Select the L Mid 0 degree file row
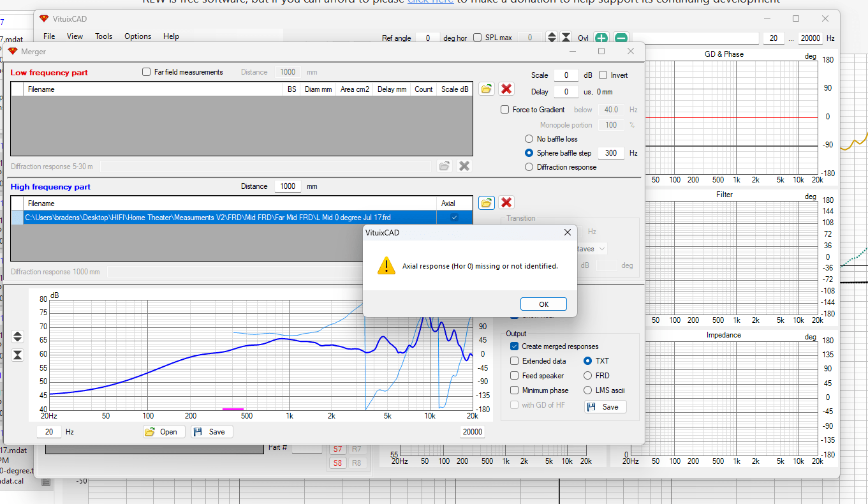Image resolution: width=868 pixels, height=504 pixels. point(242,218)
